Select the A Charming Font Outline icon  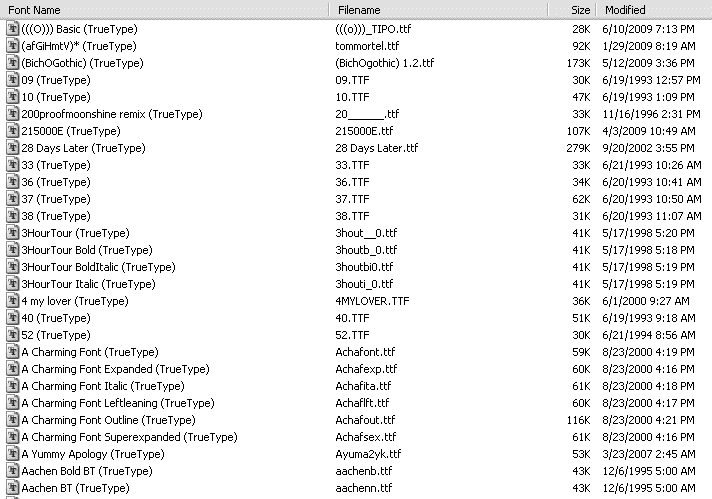point(13,420)
